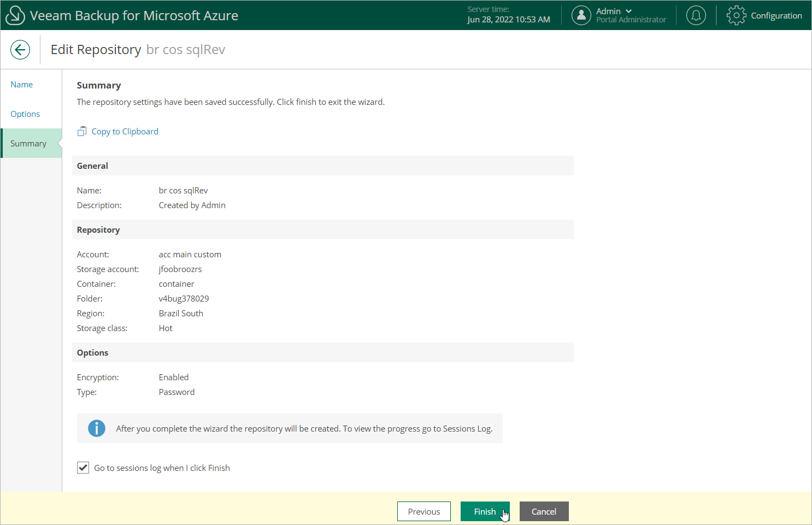
Task: Click the server time Jun 28, 2022 10:53 AM
Action: pos(509,19)
